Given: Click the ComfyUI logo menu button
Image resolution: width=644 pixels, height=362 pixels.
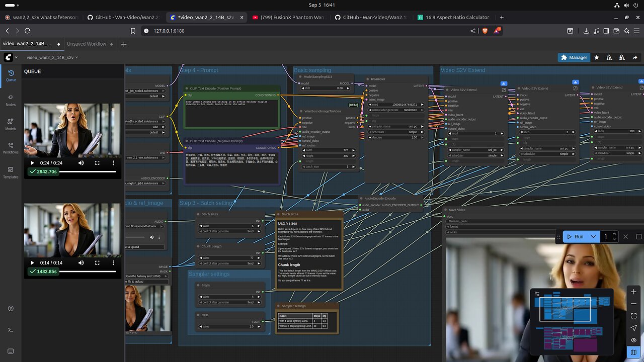Looking at the screenshot, I should [x=8, y=57].
